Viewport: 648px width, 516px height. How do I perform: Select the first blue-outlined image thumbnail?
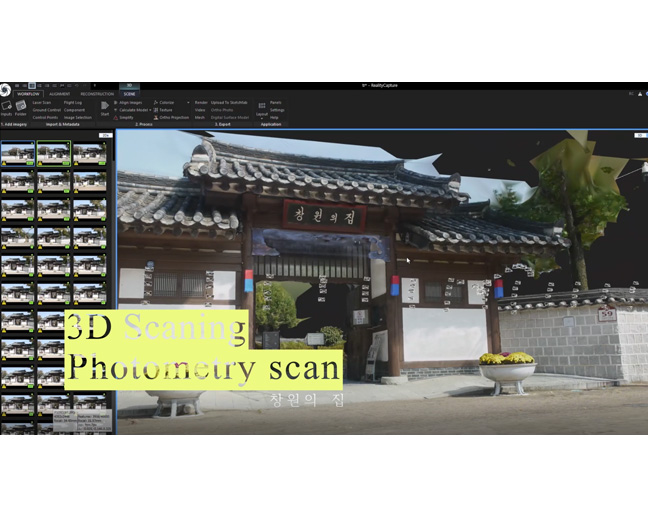click(x=17, y=153)
